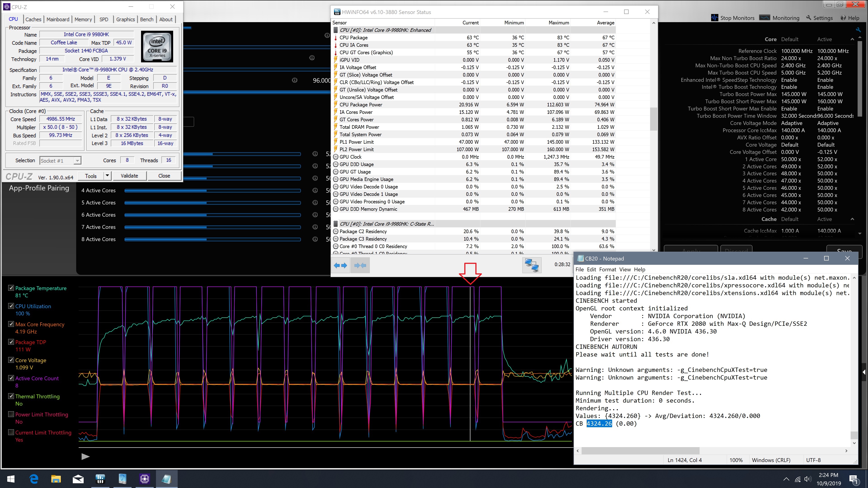Show hidden tray icons chevron
Image resolution: width=868 pixels, height=488 pixels.
pyautogui.click(x=786, y=479)
